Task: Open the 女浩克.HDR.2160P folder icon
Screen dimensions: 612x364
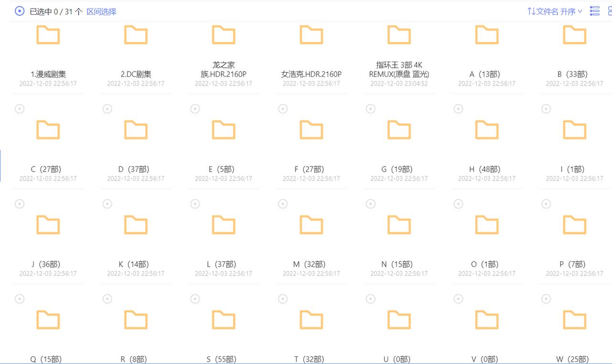Action: [311, 34]
